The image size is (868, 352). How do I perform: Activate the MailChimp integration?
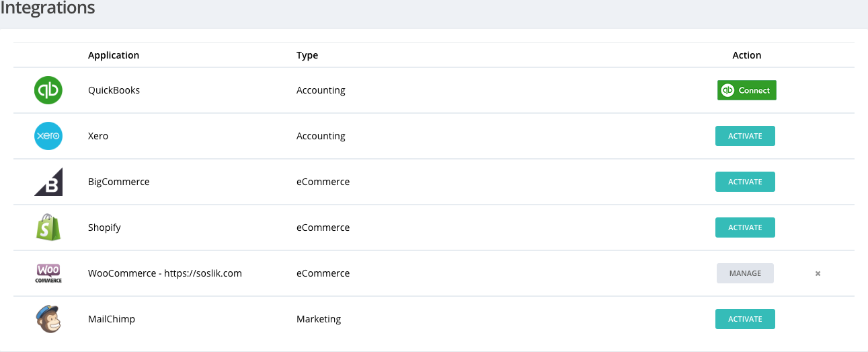click(745, 319)
